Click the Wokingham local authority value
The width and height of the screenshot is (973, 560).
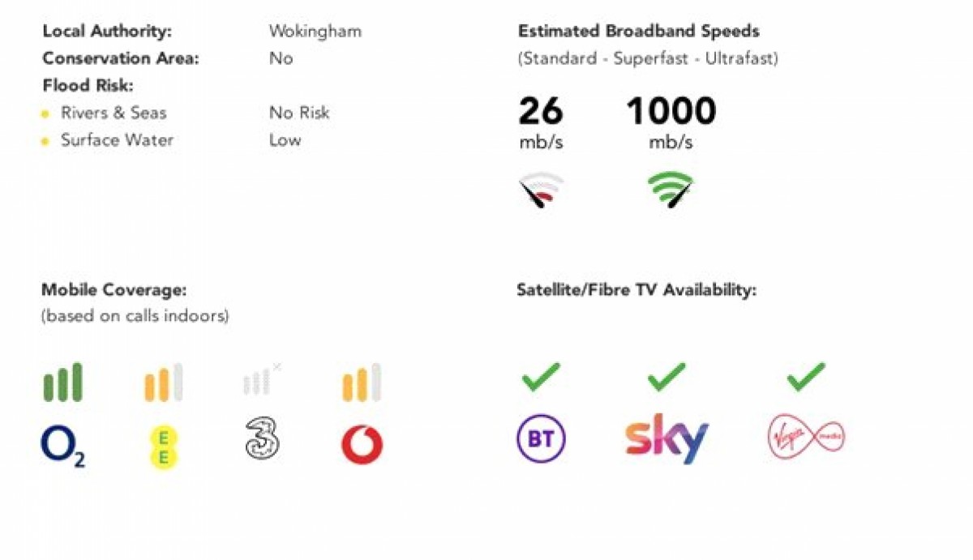[x=315, y=32]
